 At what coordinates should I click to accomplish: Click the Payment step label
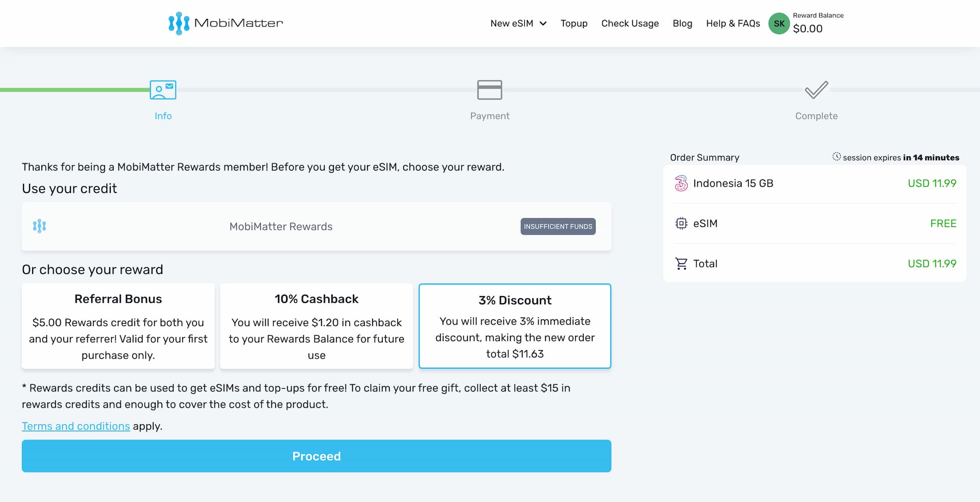489,116
